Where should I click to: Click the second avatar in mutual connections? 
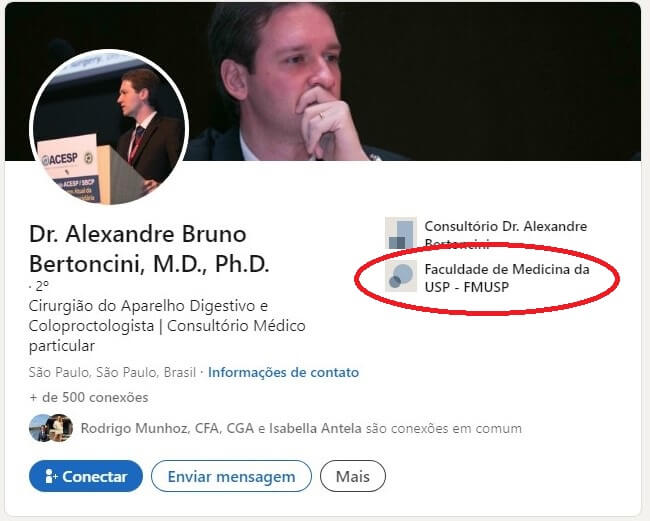coord(61,428)
